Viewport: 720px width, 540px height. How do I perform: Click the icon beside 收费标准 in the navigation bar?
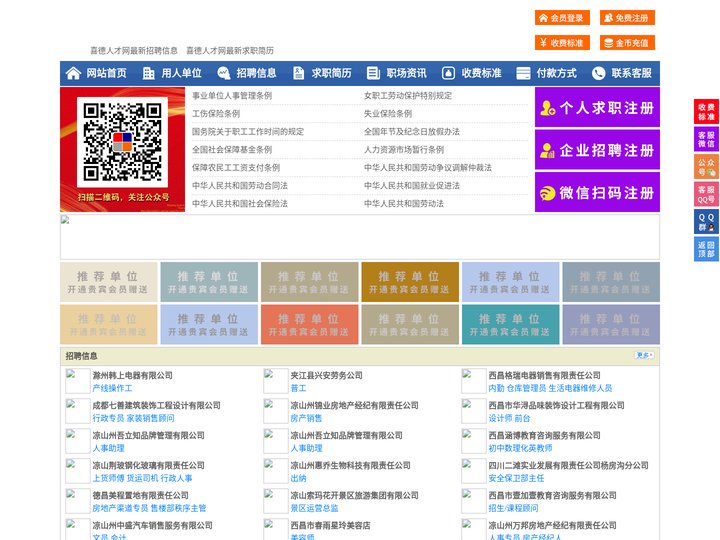click(448, 73)
